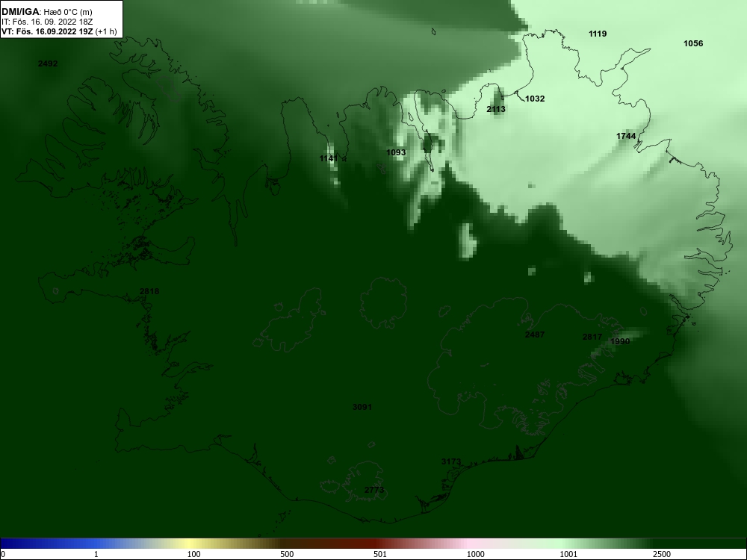
Task: Click the map value 3091
Action: [x=362, y=407]
